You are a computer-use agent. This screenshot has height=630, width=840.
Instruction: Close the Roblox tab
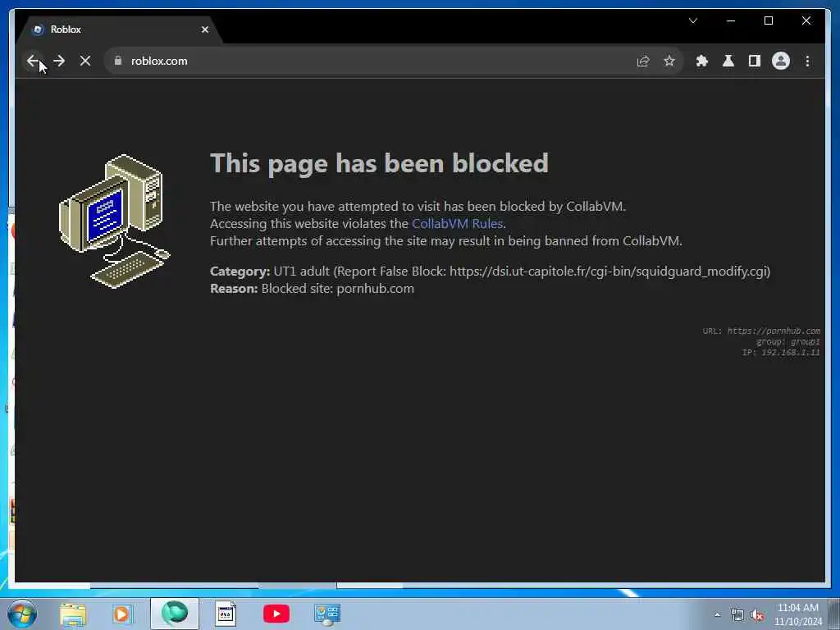204,30
